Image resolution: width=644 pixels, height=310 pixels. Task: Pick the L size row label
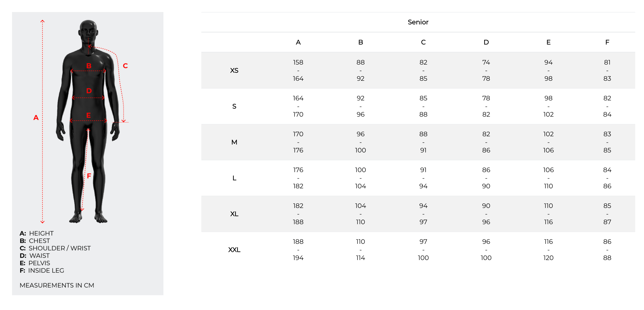234,178
